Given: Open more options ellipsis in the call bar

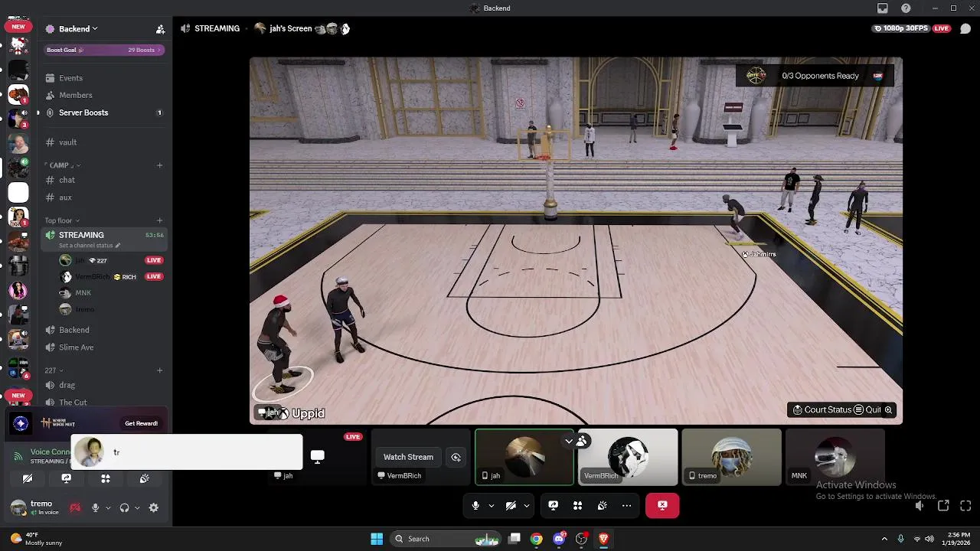Looking at the screenshot, I should point(626,505).
